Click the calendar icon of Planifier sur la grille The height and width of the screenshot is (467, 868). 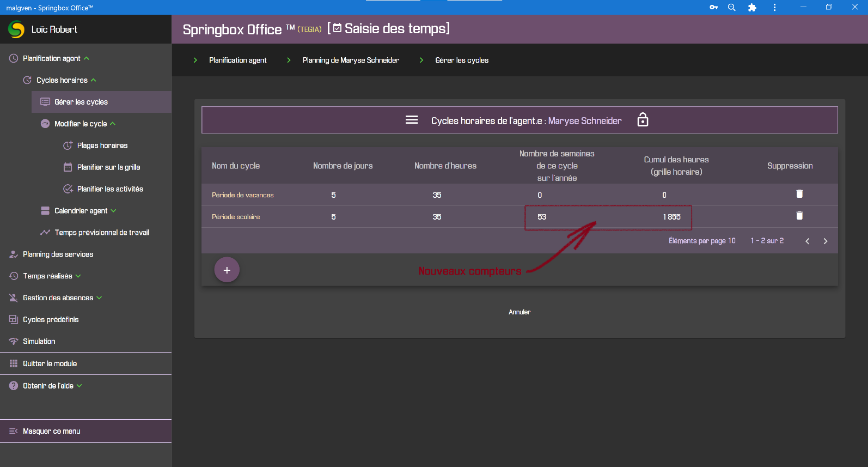pos(68,167)
